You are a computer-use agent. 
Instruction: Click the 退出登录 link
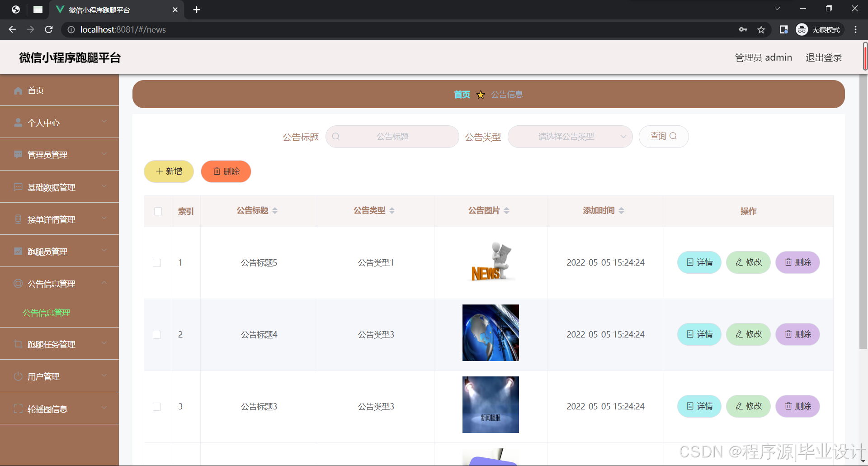click(824, 57)
